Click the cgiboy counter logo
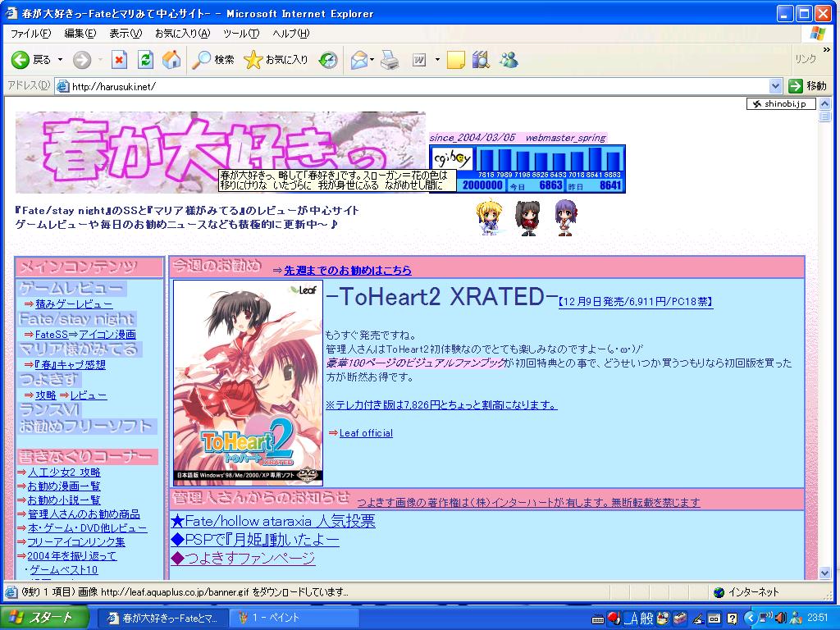The width and height of the screenshot is (840, 630). [x=452, y=158]
